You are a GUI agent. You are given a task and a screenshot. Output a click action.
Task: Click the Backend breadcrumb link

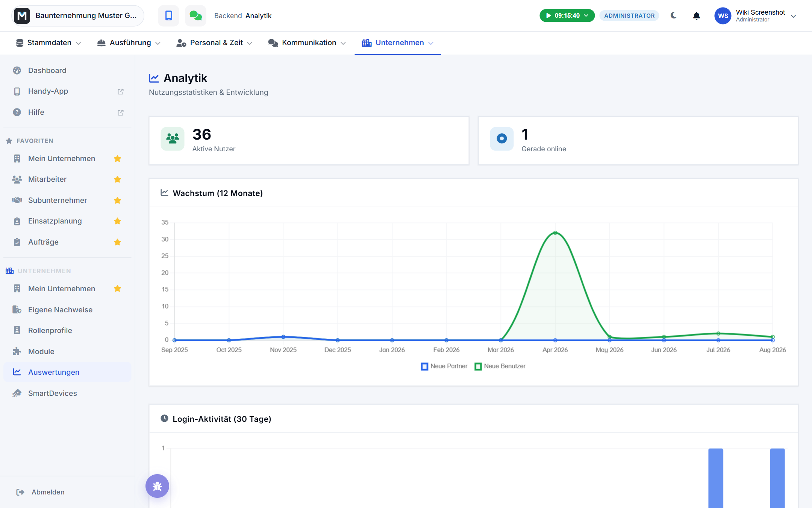228,16
